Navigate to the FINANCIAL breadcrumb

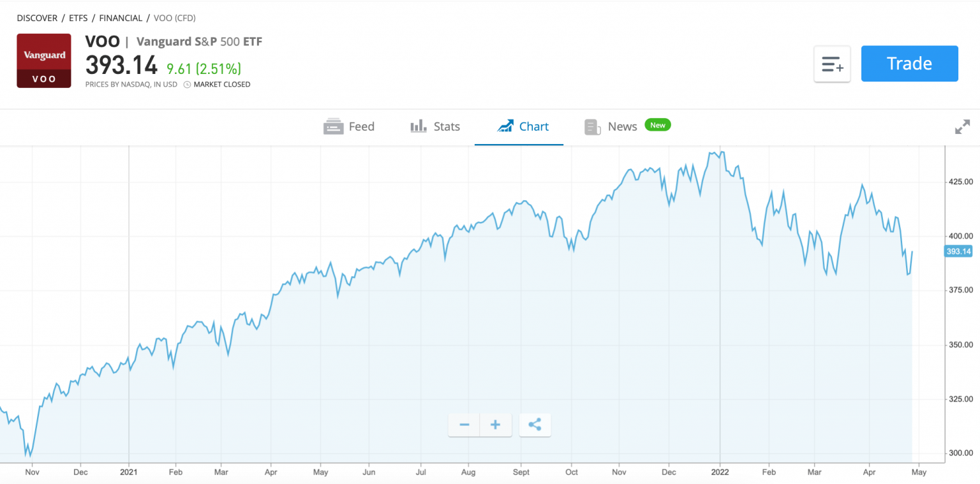click(121, 18)
